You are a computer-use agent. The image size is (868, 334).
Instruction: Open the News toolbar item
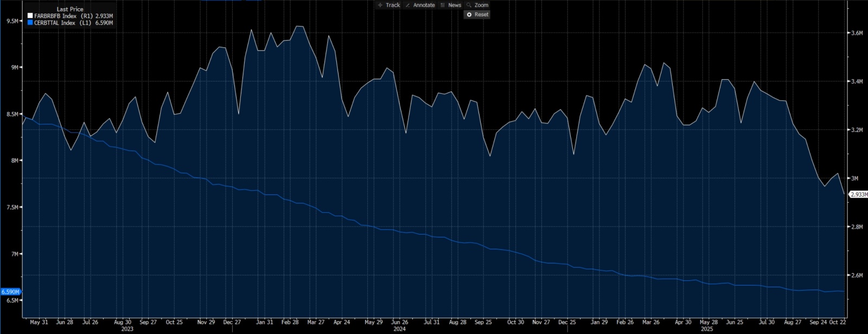pos(454,5)
